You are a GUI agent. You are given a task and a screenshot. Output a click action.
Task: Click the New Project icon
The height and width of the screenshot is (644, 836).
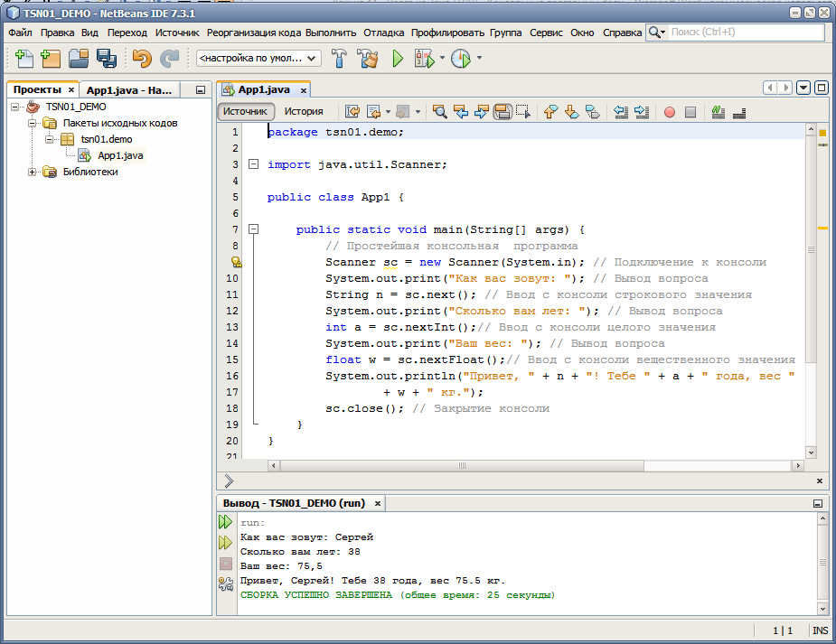(x=51, y=59)
